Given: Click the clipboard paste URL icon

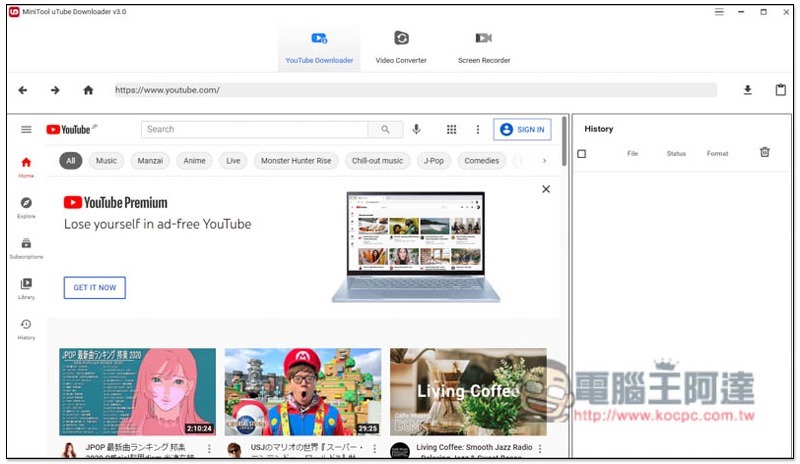Looking at the screenshot, I should point(781,90).
